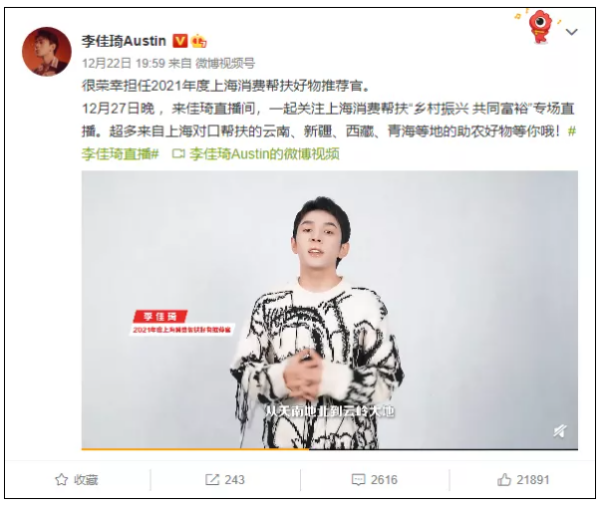Click the red Weibo mascot decoration
600x505 pixels.
(540, 26)
